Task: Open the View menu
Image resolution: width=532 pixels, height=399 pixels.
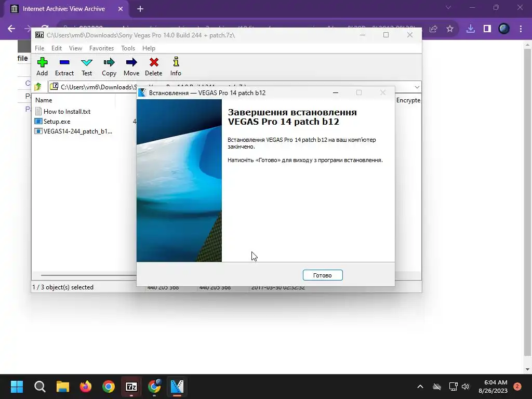Action: (x=75, y=48)
